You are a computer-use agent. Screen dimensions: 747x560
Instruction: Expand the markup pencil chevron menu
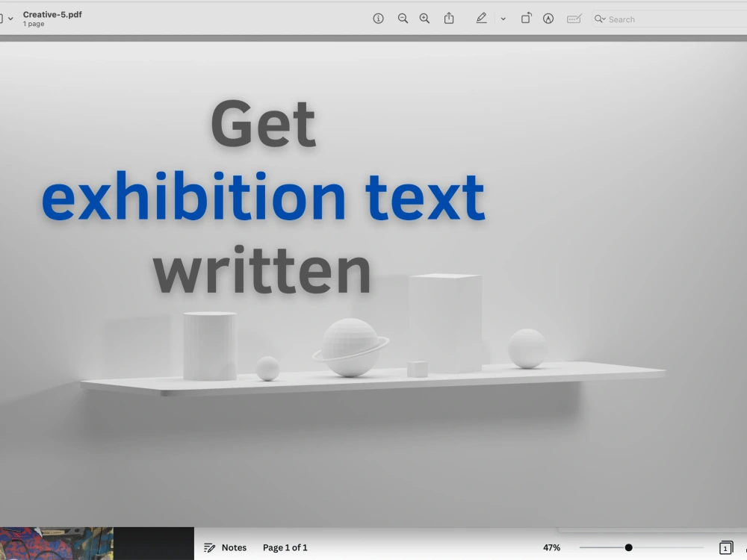coord(503,19)
